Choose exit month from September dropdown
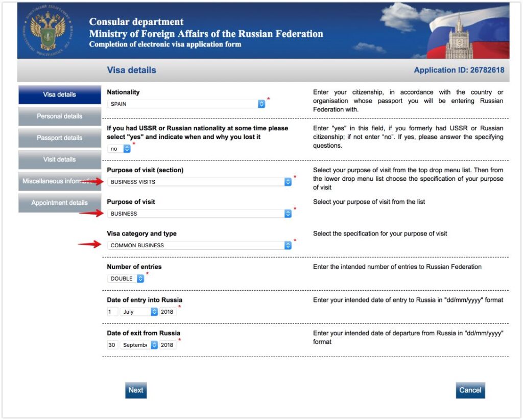 139,345
